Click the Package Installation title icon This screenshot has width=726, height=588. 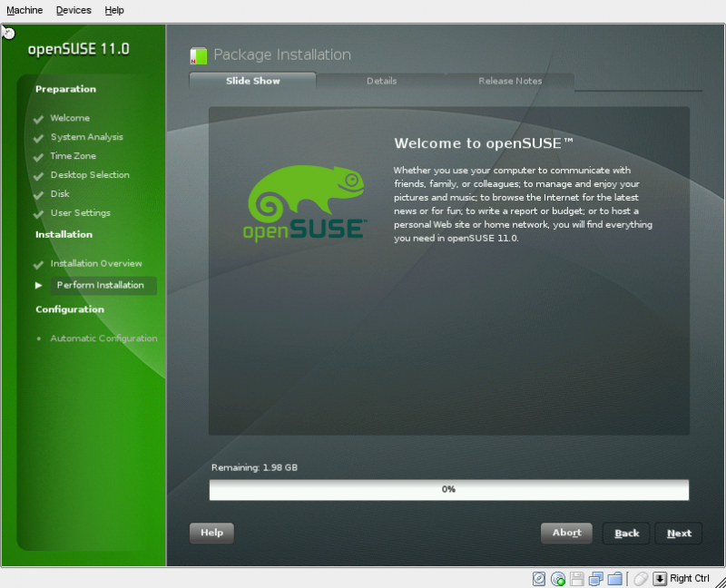[x=199, y=56]
